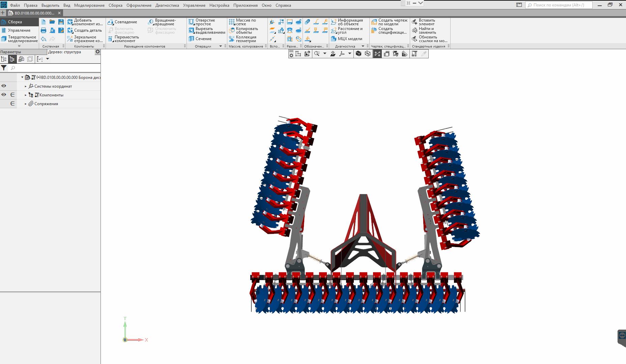Screen dimensions: 626x364
Task: Toggle the tree structure view mode button
Action: pos(12,59)
